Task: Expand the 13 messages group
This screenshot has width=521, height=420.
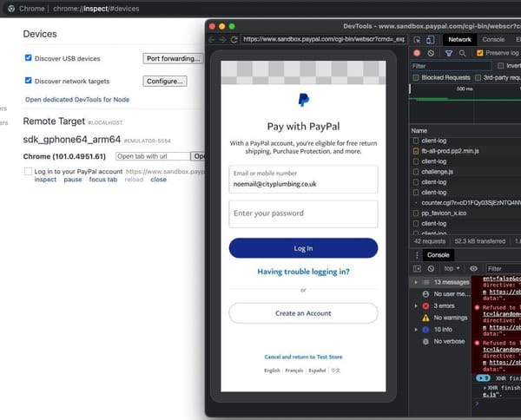Action: tap(415, 282)
